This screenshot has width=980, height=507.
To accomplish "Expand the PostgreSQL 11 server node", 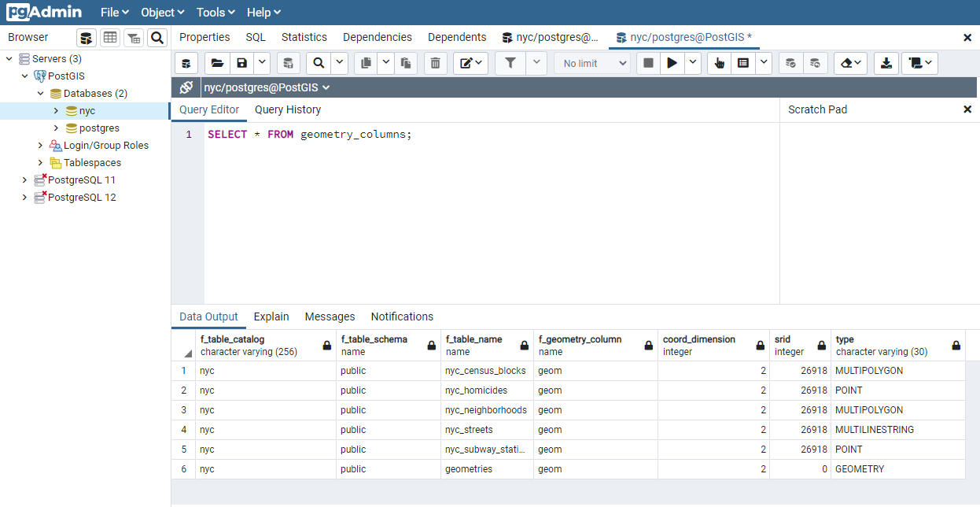I will (x=24, y=180).
